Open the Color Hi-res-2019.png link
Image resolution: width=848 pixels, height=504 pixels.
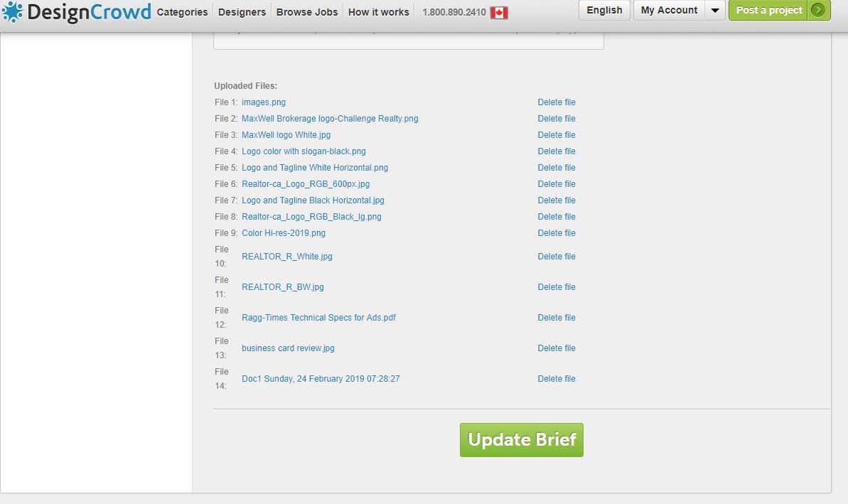(284, 233)
